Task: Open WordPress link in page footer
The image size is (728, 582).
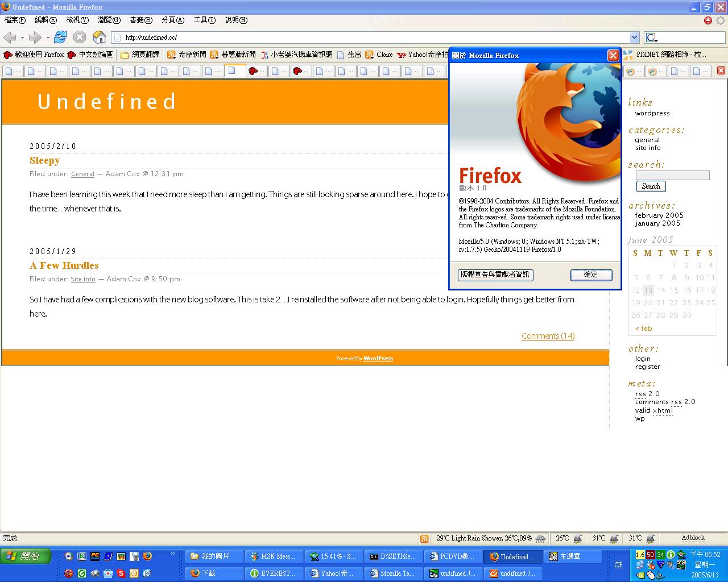Action: (x=378, y=359)
